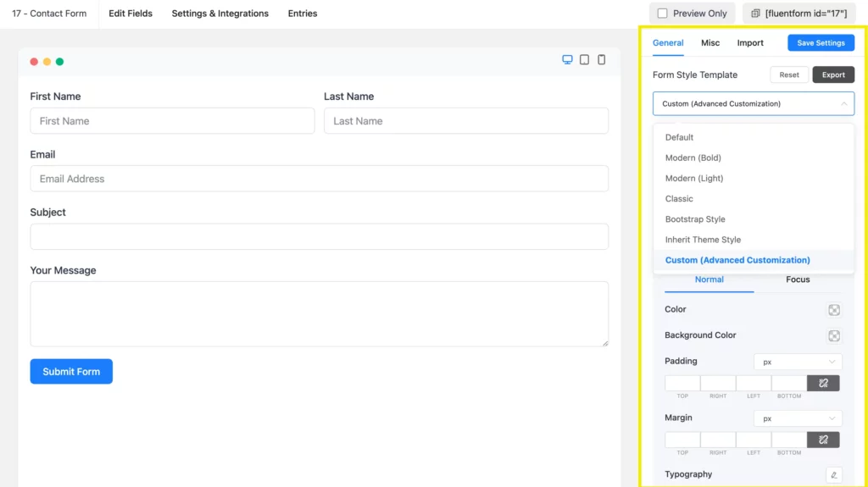Choose Inherit Theme Style option
The height and width of the screenshot is (487, 868).
tap(754, 240)
